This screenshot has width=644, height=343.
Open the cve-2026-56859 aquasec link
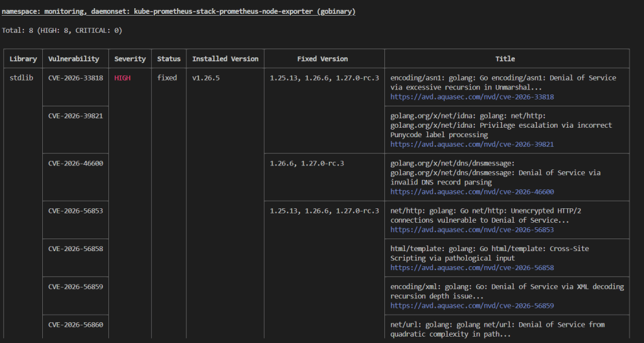point(472,306)
